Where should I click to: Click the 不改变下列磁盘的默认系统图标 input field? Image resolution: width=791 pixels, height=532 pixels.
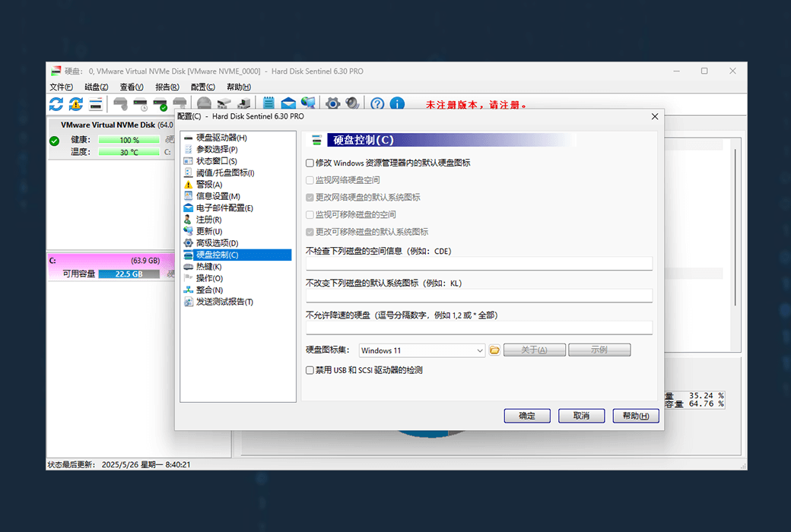pyautogui.click(x=479, y=296)
